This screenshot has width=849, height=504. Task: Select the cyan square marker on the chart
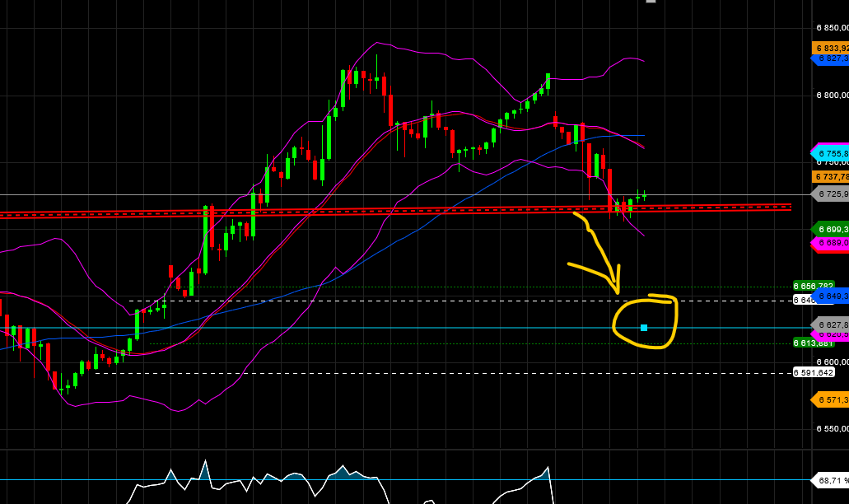point(644,328)
